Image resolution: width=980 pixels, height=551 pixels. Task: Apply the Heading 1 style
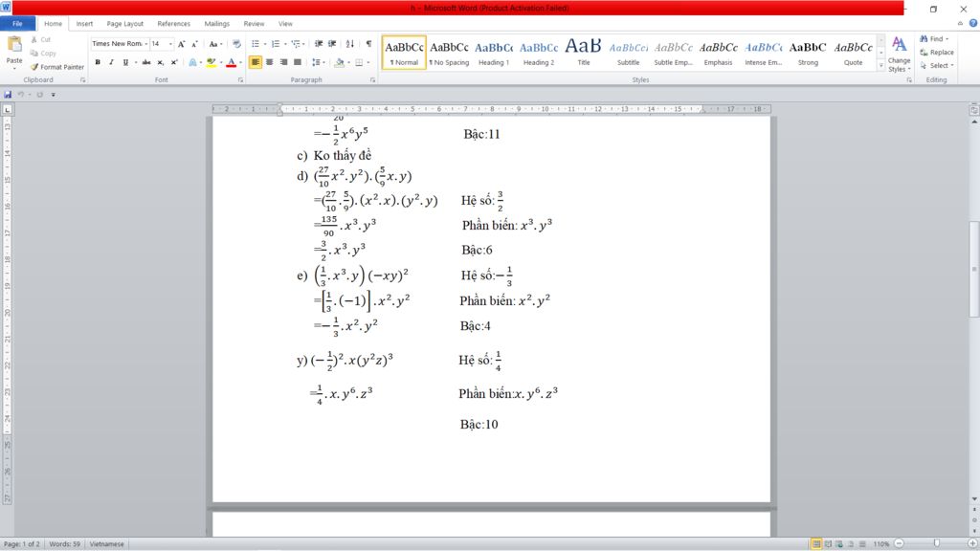(x=494, y=53)
